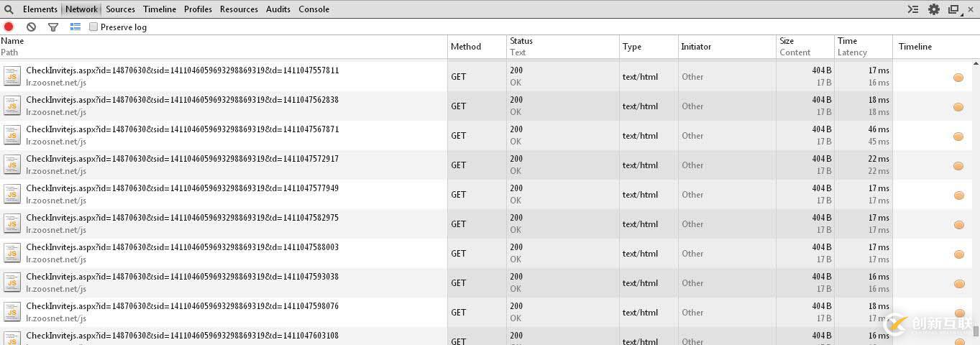This screenshot has height=345, width=980.
Task: Select request ending in d=1411047572917
Action: (224, 165)
